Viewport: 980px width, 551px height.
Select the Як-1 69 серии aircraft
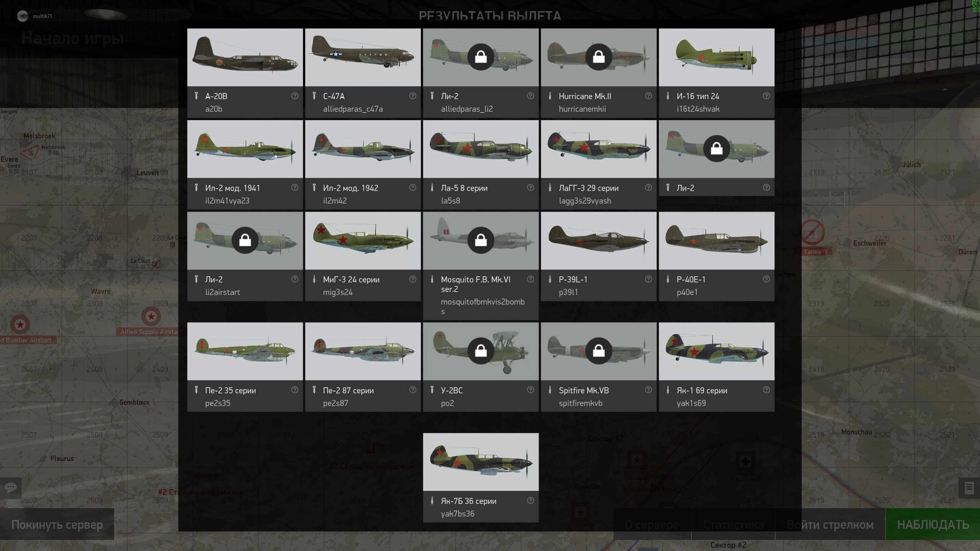[717, 367]
